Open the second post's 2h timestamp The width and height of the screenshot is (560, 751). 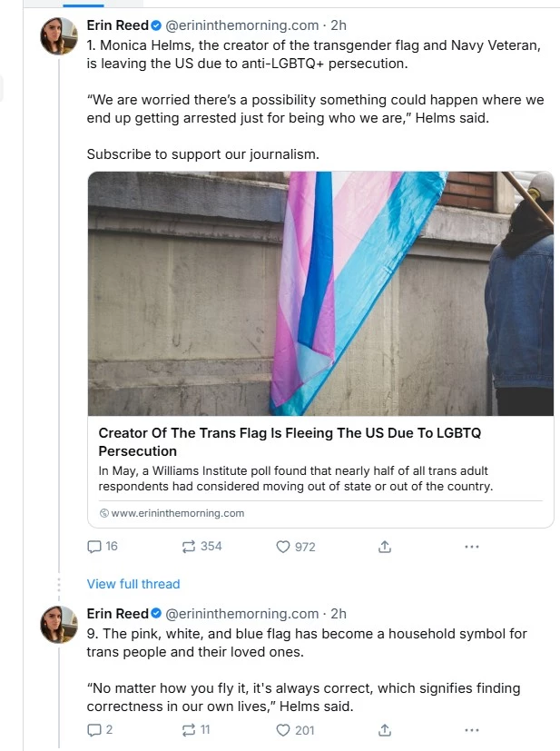[338, 614]
